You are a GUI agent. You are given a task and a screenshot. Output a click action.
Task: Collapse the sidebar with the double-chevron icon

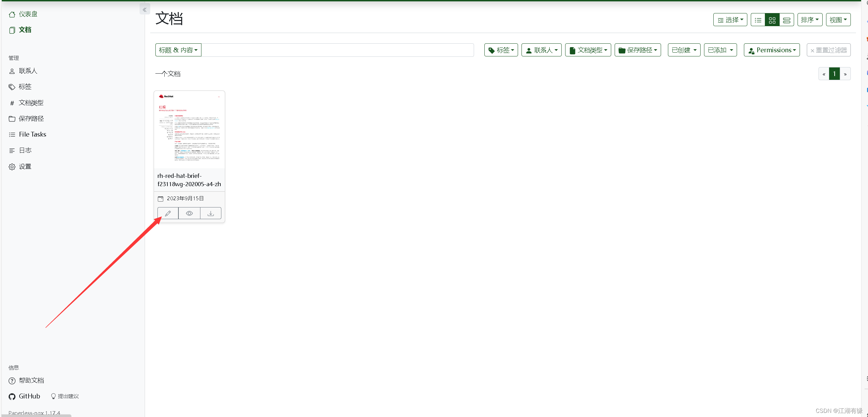coord(145,10)
